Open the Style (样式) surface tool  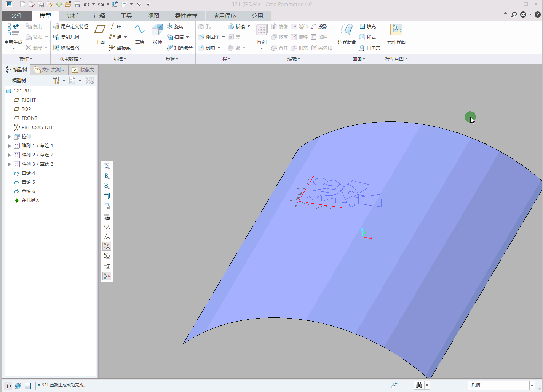pos(367,37)
